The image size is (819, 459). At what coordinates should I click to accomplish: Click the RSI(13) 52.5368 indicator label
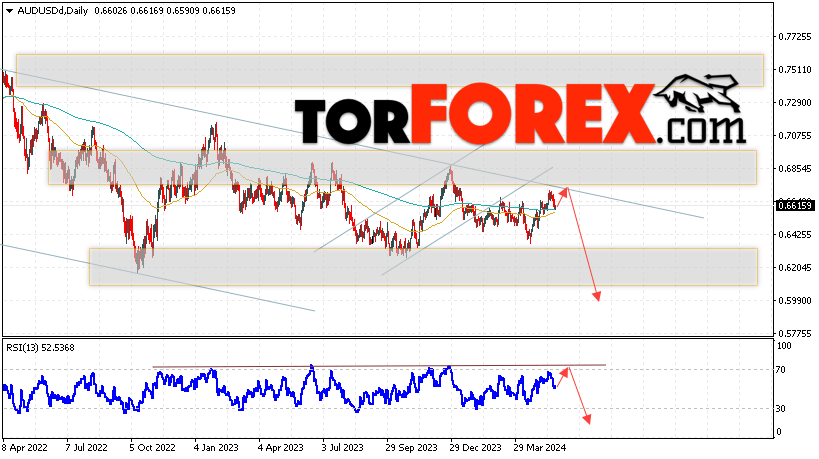point(40,348)
